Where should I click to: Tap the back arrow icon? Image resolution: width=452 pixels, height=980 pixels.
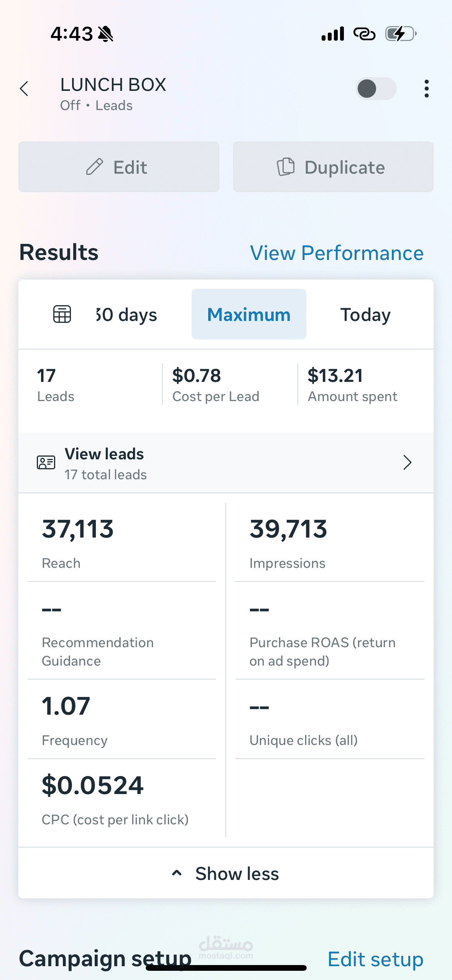pyautogui.click(x=24, y=89)
